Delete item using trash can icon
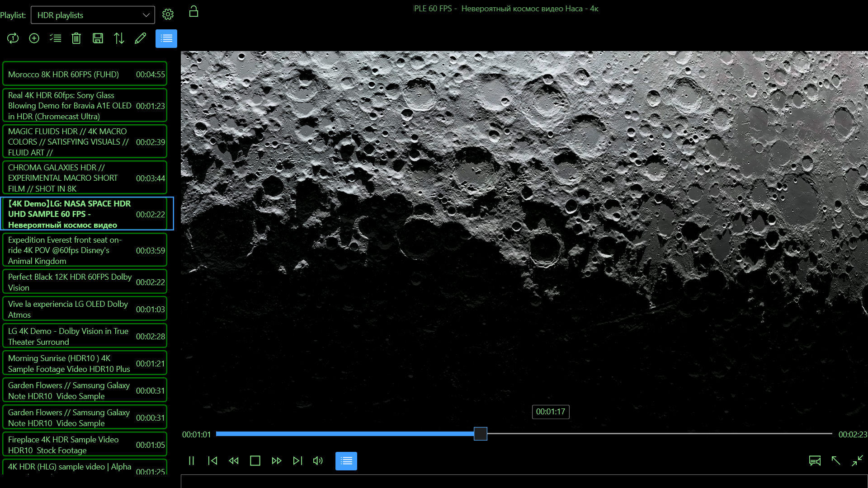868x488 pixels. pos(76,38)
